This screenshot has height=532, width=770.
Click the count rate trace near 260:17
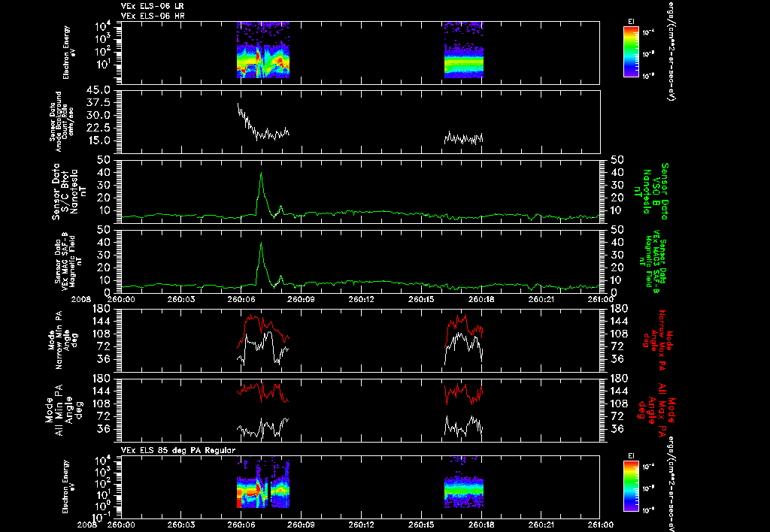point(464,138)
